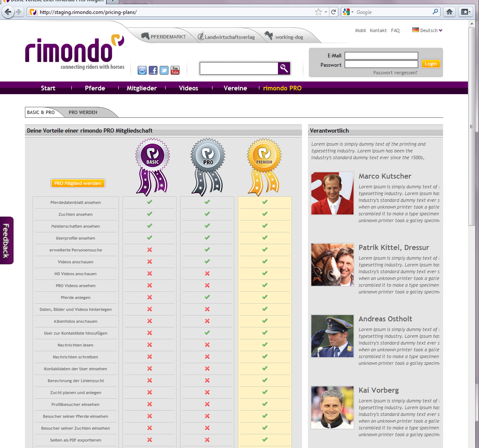Open the search engine selector dropdown
This screenshot has width=479, height=448.
pyautogui.click(x=348, y=12)
